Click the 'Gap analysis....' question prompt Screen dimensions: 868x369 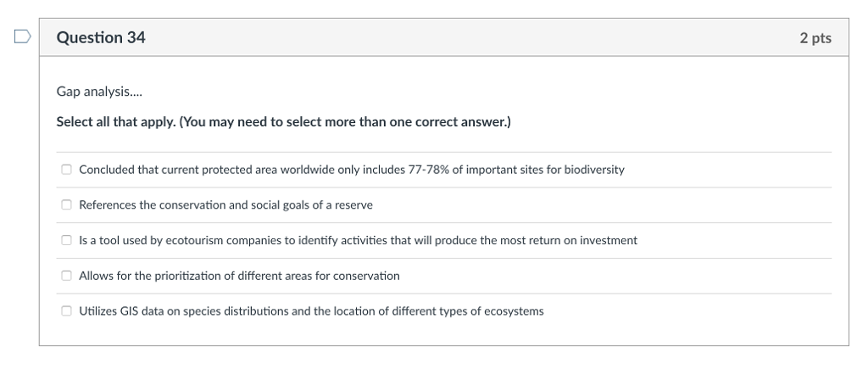pos(99,92)
